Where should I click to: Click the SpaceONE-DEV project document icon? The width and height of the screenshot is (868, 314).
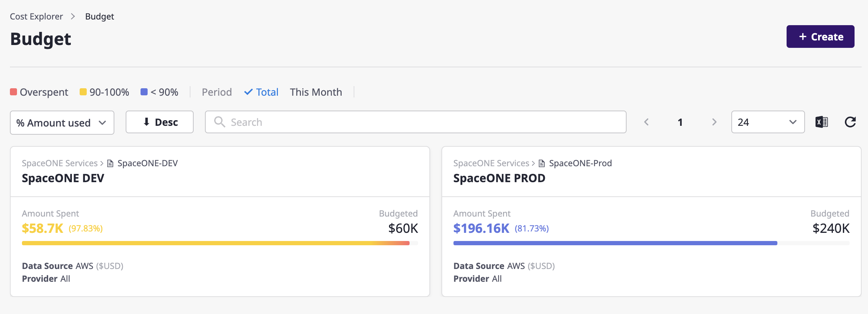(110, 163)
